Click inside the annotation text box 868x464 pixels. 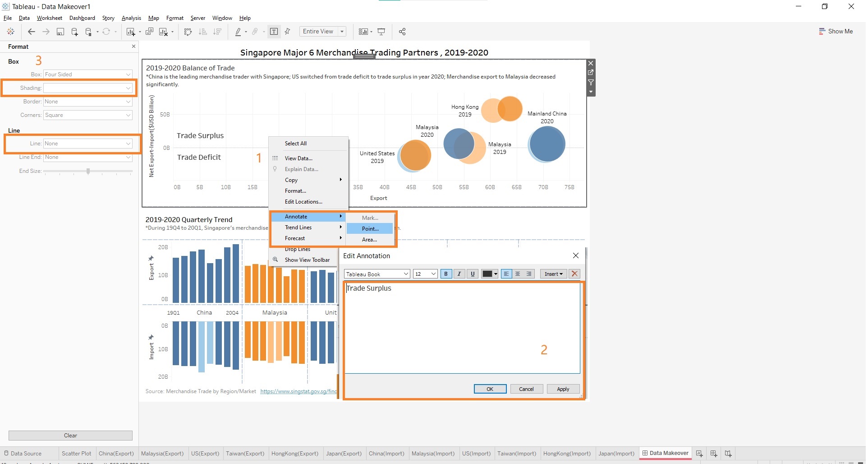462,328
